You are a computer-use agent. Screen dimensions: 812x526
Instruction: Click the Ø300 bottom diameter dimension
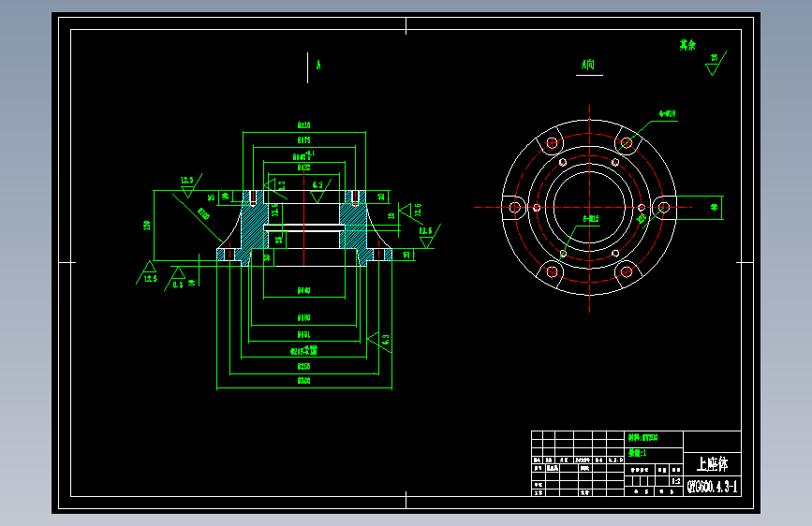click(304, 381)
